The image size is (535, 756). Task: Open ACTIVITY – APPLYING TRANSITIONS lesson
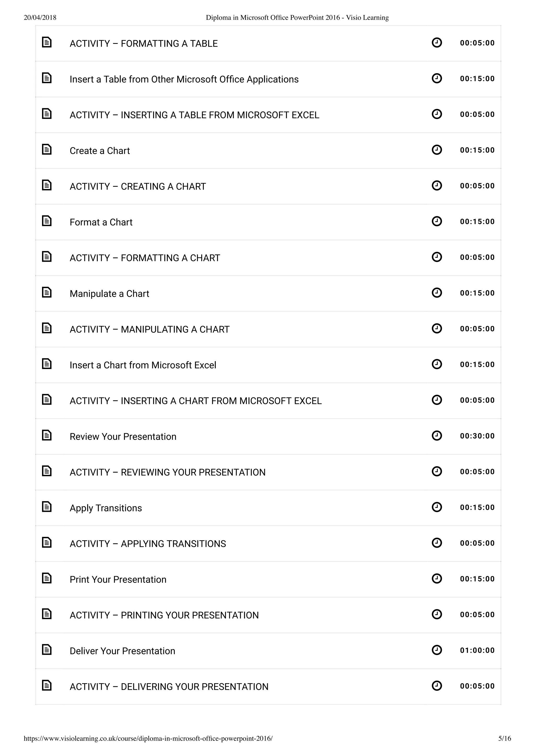[148, 544]
